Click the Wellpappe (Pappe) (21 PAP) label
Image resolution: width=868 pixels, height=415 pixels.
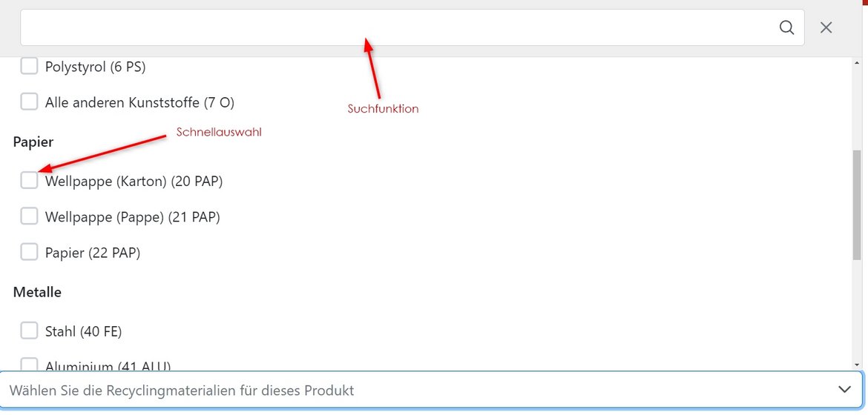pos(132,217)
